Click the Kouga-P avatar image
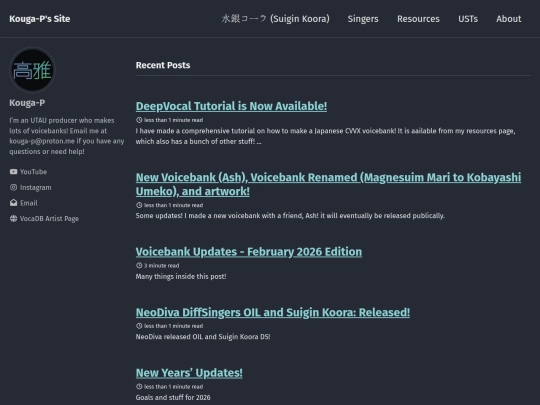The height and width of the screenshot is (405, 540). tap(32, 70)
